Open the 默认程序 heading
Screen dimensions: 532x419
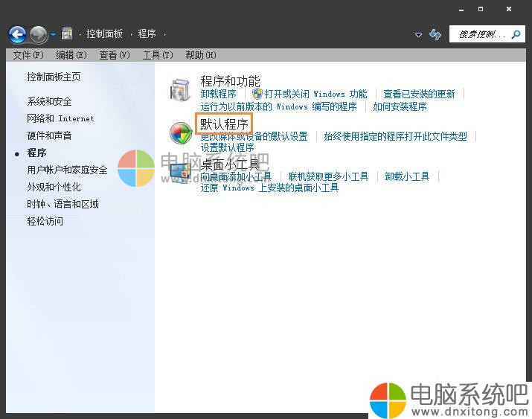[x=224, y=124]
